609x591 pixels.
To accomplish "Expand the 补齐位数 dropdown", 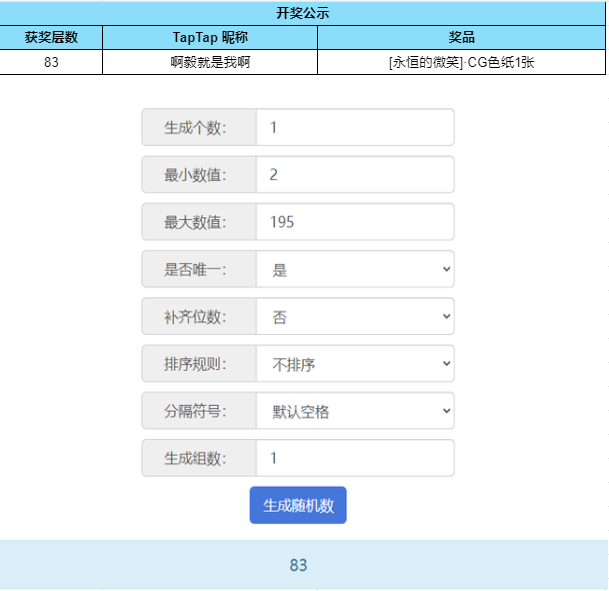I will pyautogui.click(x=355, y=317).
